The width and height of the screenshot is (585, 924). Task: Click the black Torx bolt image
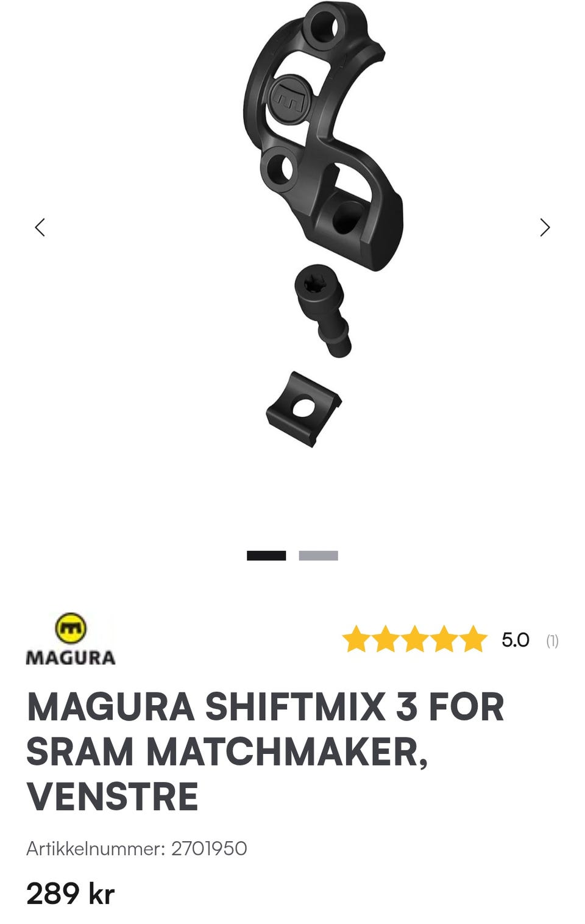[323, 311]
